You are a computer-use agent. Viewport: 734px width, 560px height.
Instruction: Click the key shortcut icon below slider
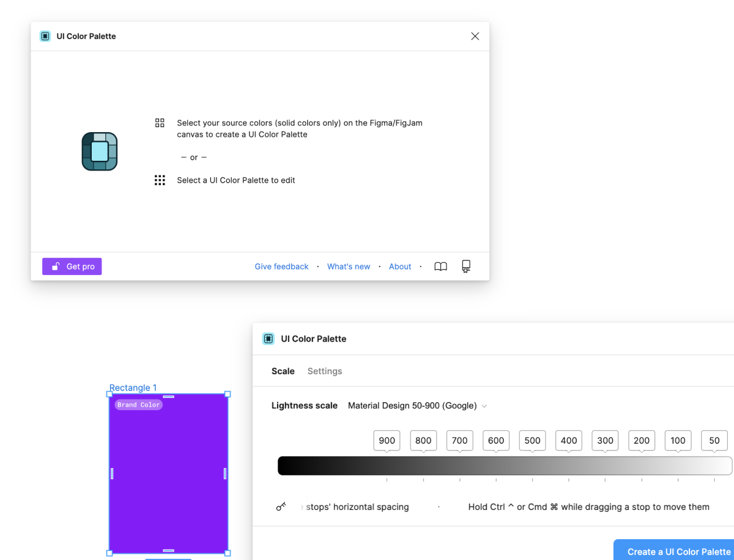281,507
